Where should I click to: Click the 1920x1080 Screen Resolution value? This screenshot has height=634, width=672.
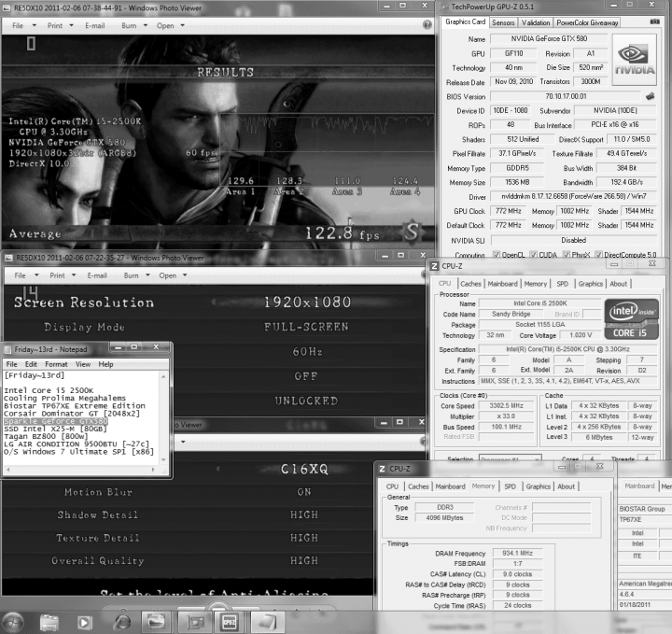[307, 302]
